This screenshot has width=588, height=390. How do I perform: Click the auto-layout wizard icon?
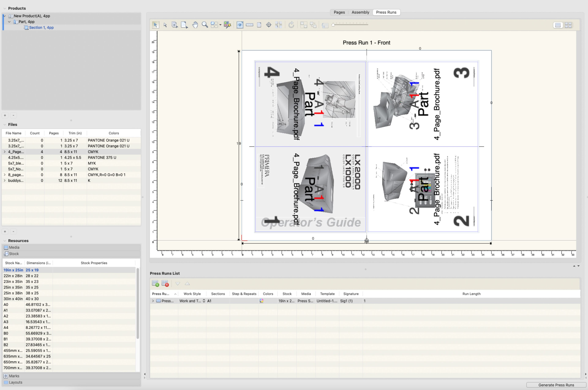[227, 25]
